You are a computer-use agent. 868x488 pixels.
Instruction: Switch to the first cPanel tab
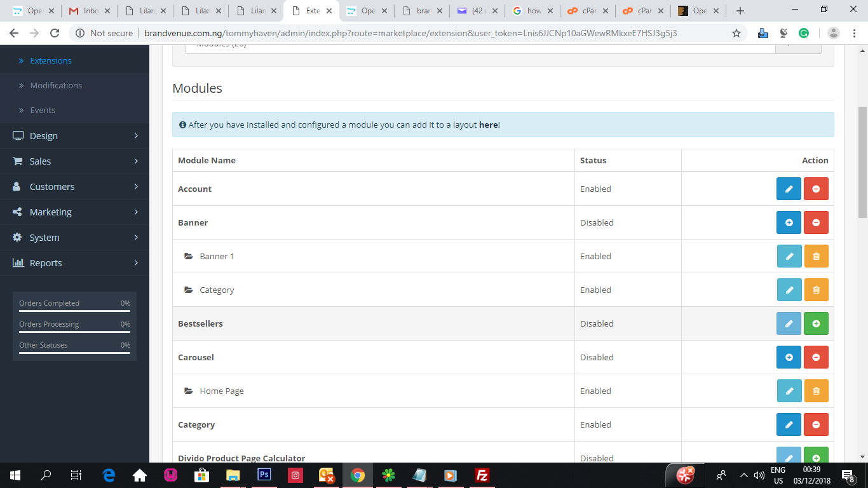click(588, 11)
